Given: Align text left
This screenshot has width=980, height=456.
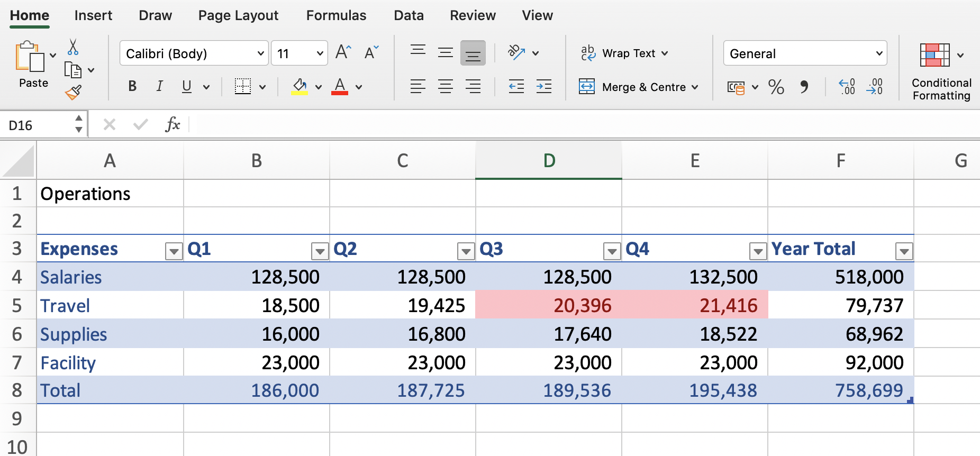Looking at the screenshot, I should coord(418,86).
